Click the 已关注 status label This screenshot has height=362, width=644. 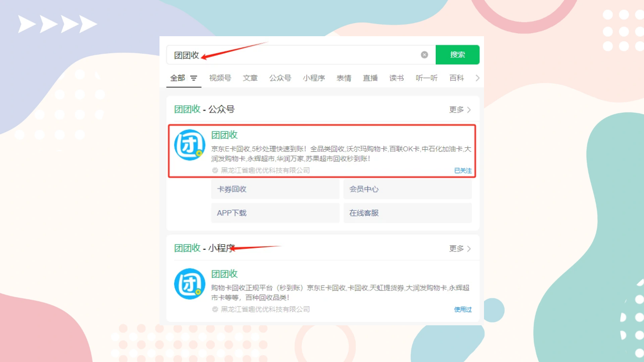point(463,170)
